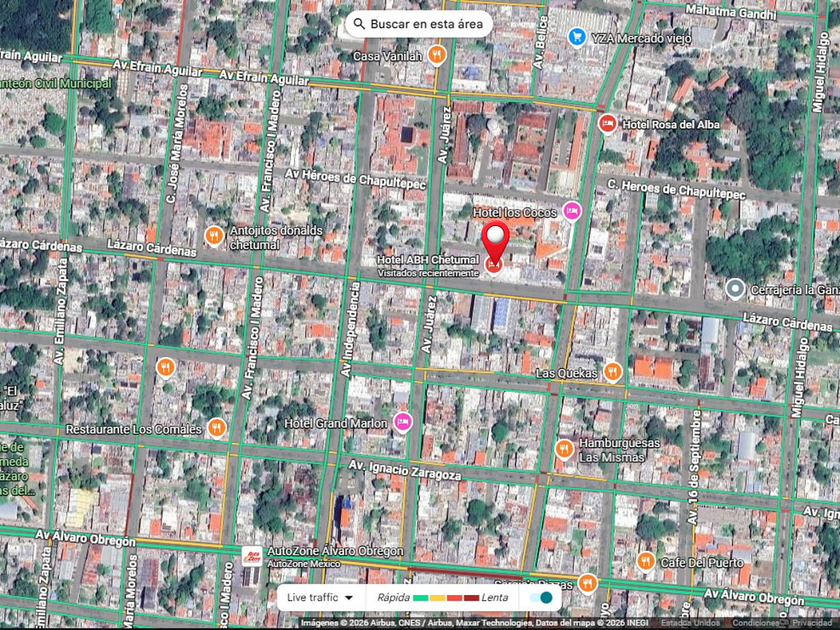Click the magnifier icon in search button
Screen dimensions: 840x630
359,24
